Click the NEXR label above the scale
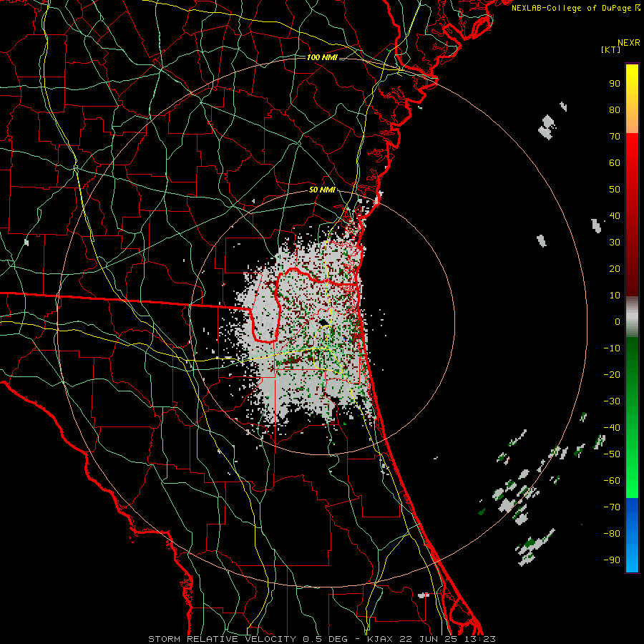Viewport: 644px width, 644px height. click(x=629, y=43)
